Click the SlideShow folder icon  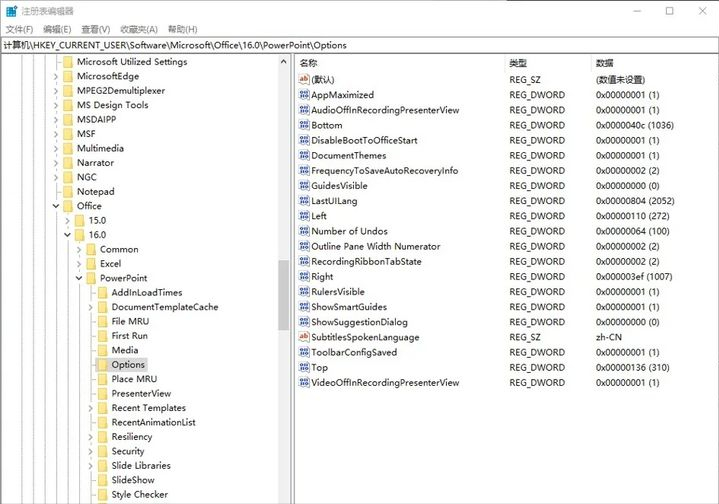click(103, 480)
